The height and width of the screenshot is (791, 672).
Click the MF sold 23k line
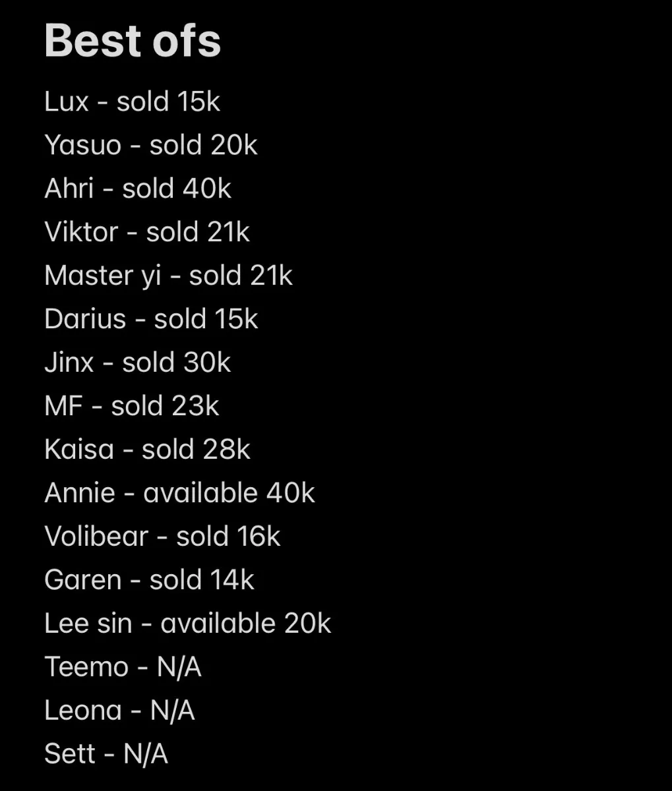(131, 406)
